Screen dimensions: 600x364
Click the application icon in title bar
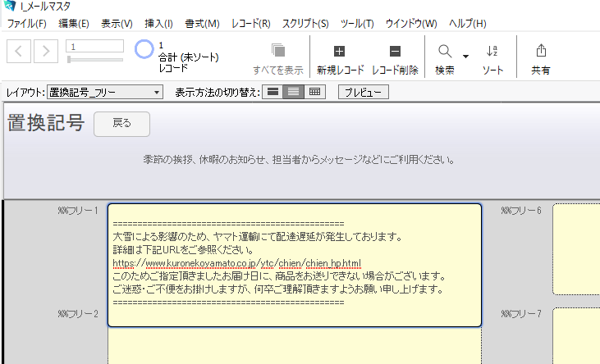[9, 6]
